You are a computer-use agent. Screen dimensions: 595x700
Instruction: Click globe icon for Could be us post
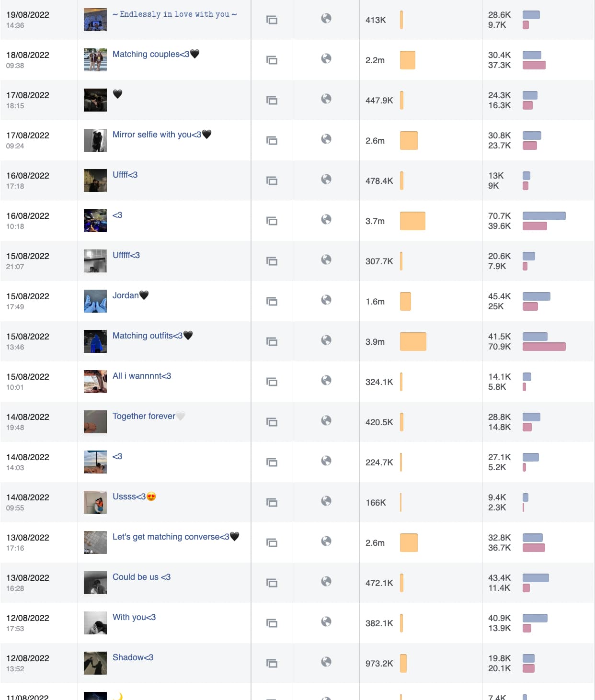[x=326, y=581]
